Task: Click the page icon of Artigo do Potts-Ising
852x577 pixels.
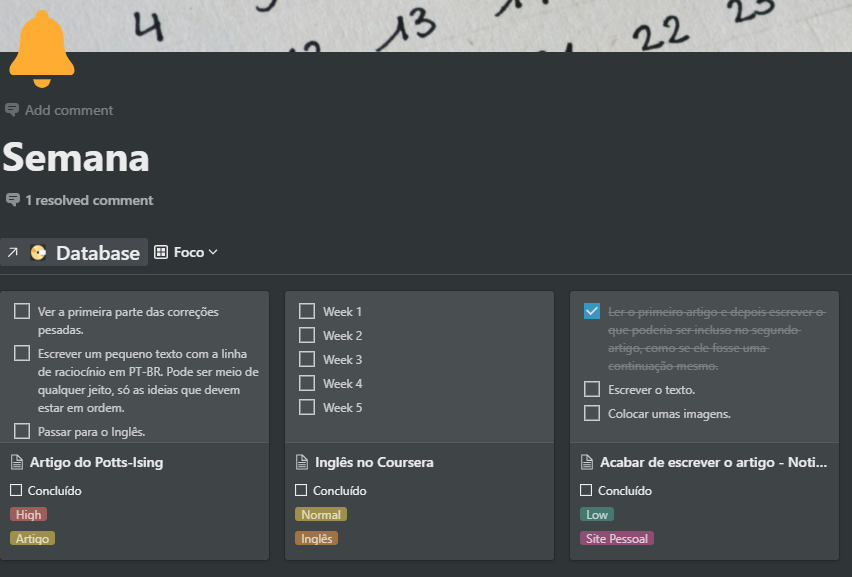Action: pos(16,462)
